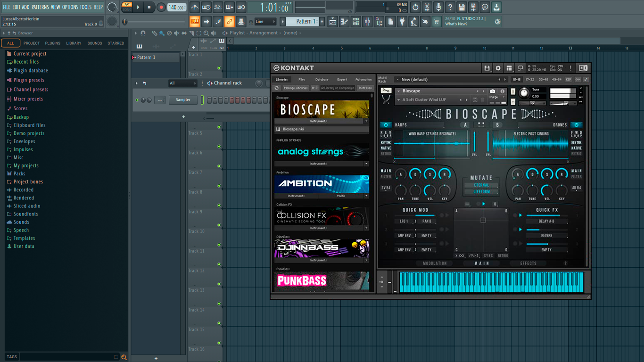This screenshot has width=644, height=362.
Task: Solo the Bioscape instrument with S button
Action: pos(513,91)
